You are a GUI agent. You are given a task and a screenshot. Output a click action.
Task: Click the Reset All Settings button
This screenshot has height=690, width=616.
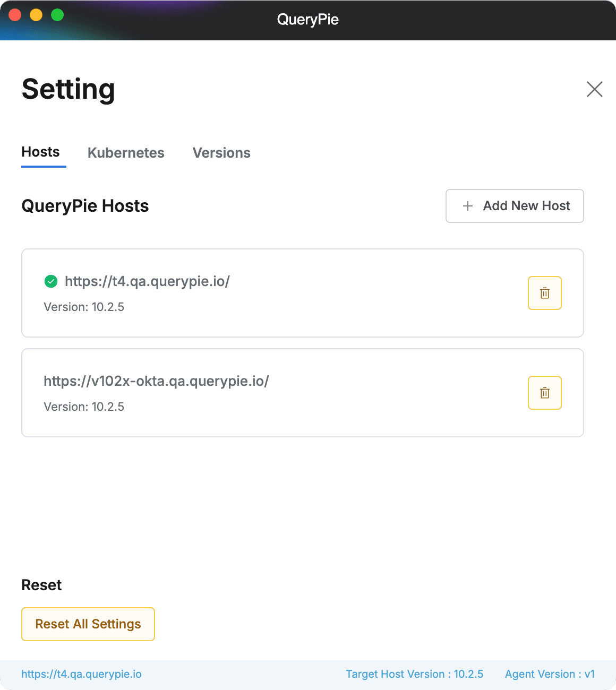(88, 624)
